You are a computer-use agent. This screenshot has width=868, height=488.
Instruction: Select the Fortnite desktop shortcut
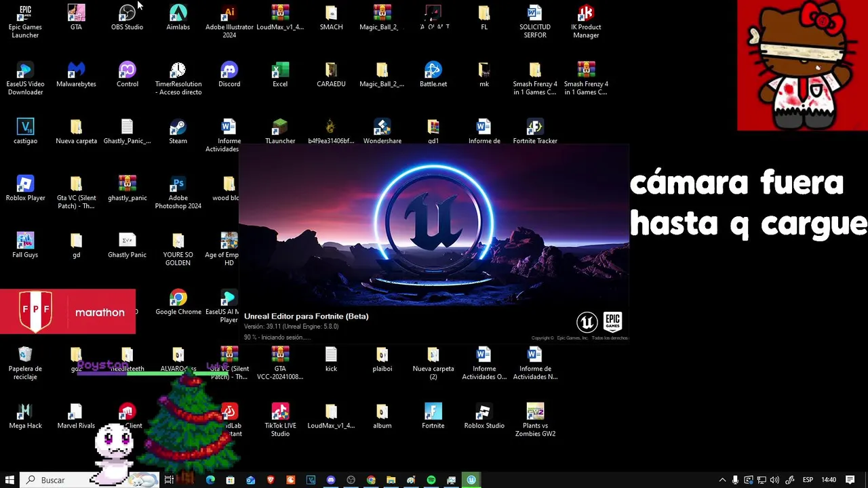point(433,416)
